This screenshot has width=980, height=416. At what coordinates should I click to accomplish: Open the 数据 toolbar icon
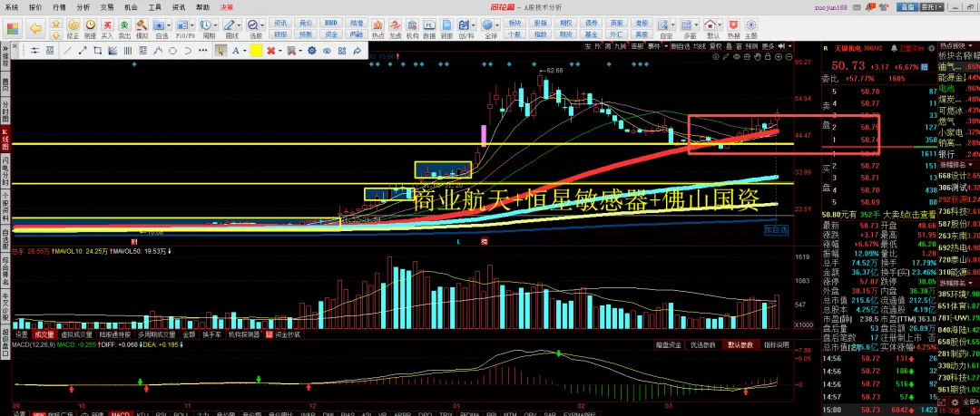click(429, 28)
